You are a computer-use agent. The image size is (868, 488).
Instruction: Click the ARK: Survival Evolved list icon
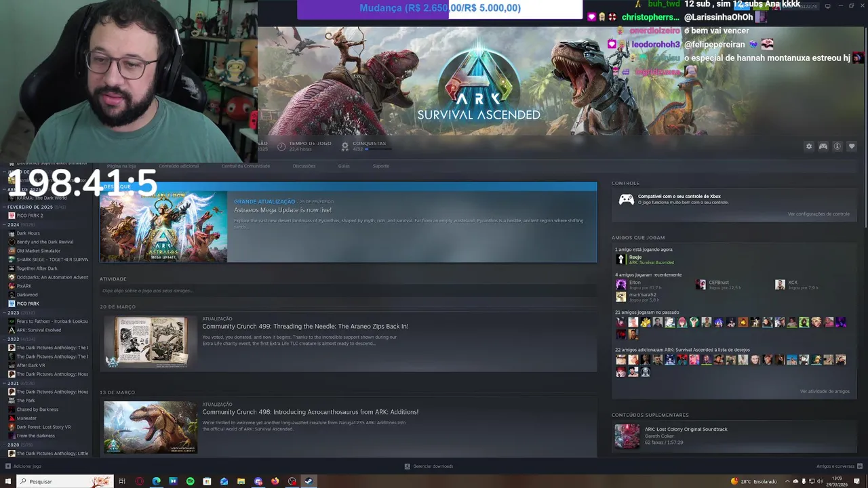tap(12, 330)
